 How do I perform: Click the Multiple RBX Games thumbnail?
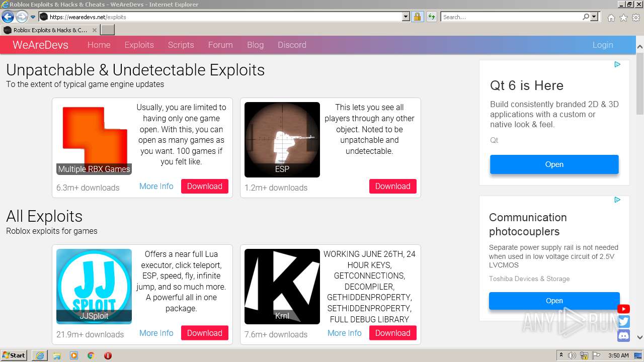point(94,139)
